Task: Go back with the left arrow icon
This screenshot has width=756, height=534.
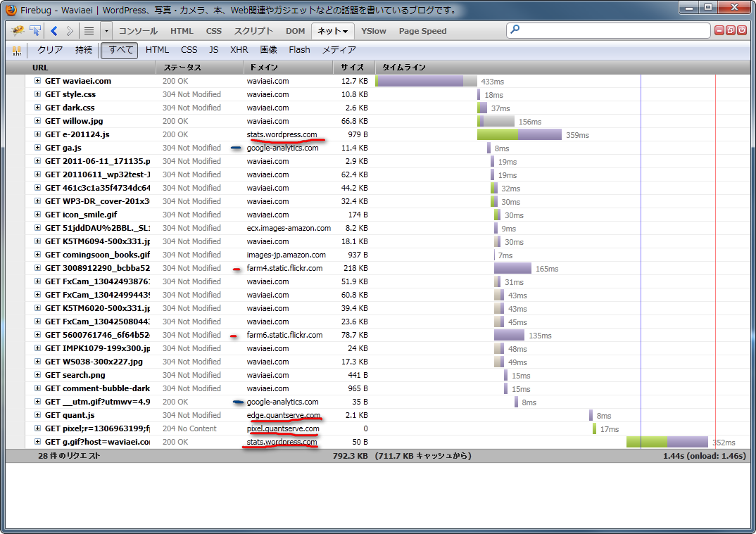Action: (54, 31)
